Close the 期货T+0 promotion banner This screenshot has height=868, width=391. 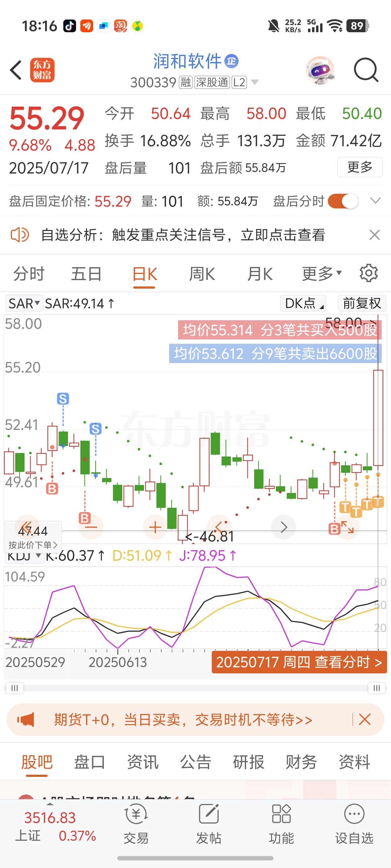point(364,720)
